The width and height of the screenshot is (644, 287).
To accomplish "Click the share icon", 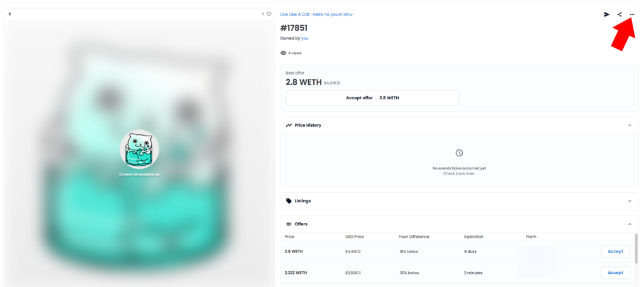I will tap(619, 14).
